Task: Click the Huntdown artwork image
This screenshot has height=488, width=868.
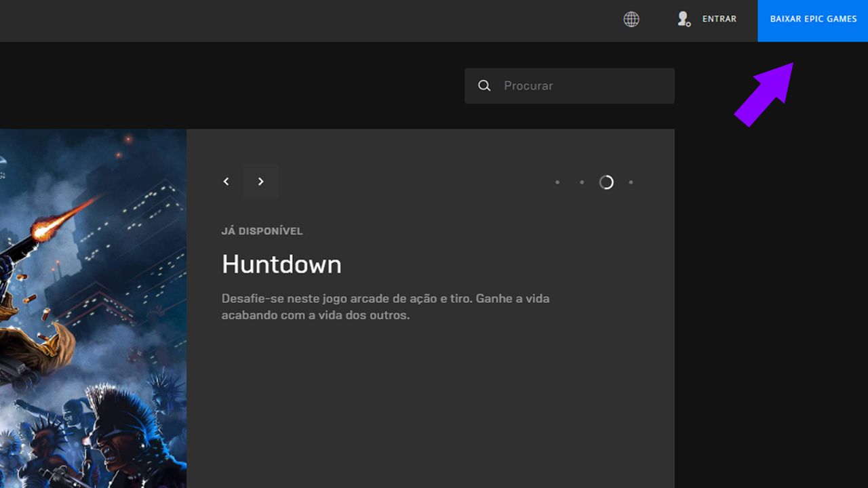Action: coord(93,308)
